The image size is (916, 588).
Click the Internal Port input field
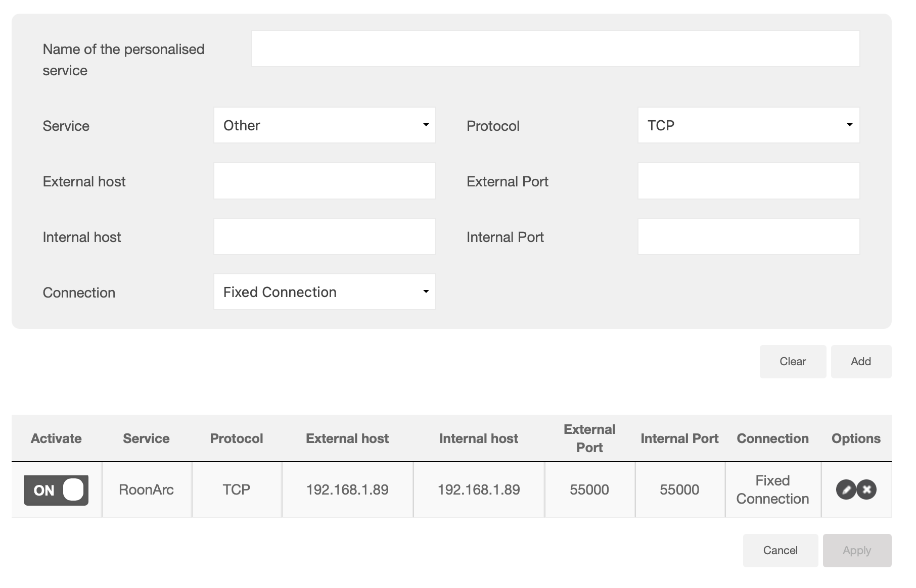(748, 236)
